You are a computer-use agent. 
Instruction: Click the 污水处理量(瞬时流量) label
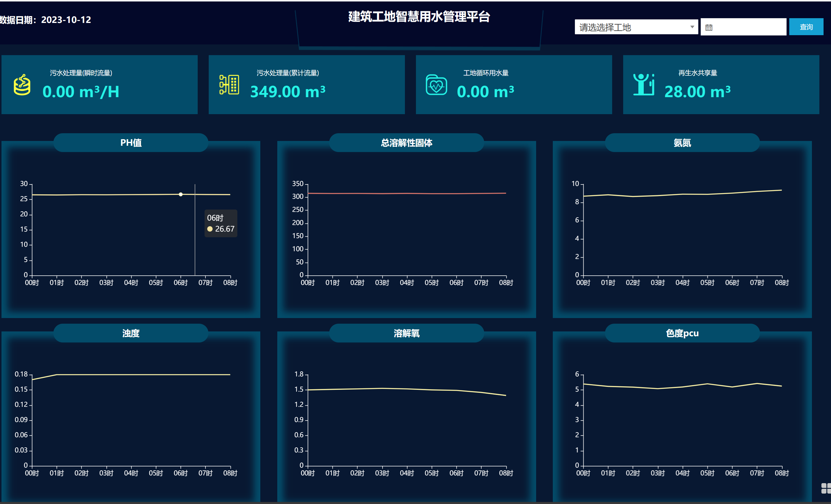(81, 73)
